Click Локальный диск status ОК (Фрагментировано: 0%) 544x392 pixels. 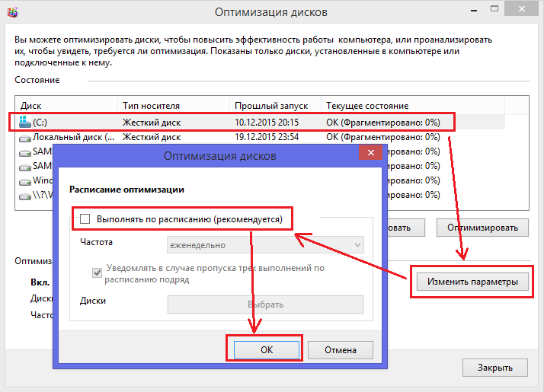[383, 137]
